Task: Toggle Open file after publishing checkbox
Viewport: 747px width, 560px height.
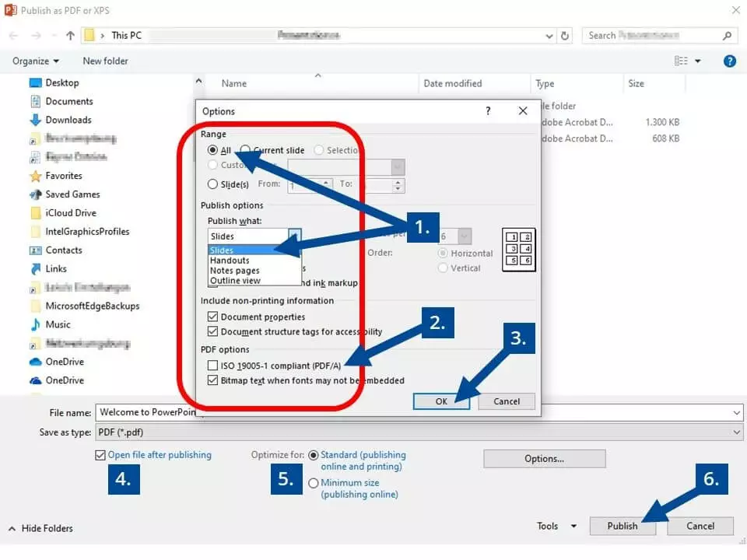Action: click(x=100, y=455)
